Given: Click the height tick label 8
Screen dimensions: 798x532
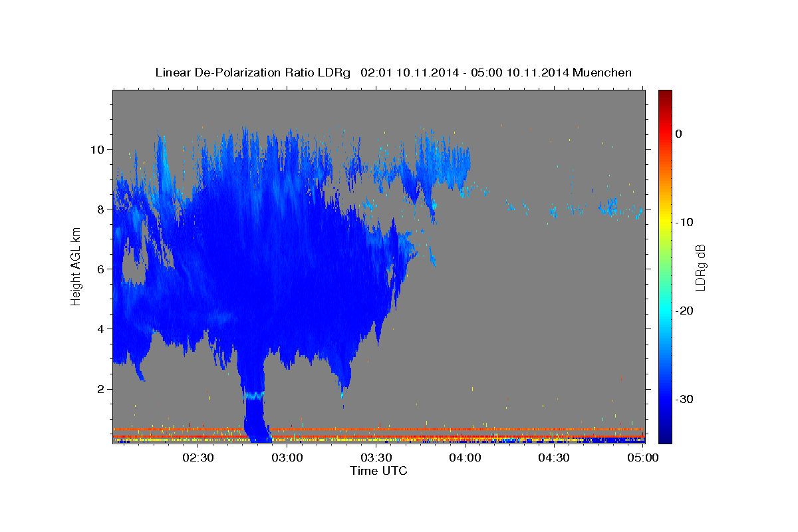Looking at the screenshot, I should click(100, 209).
